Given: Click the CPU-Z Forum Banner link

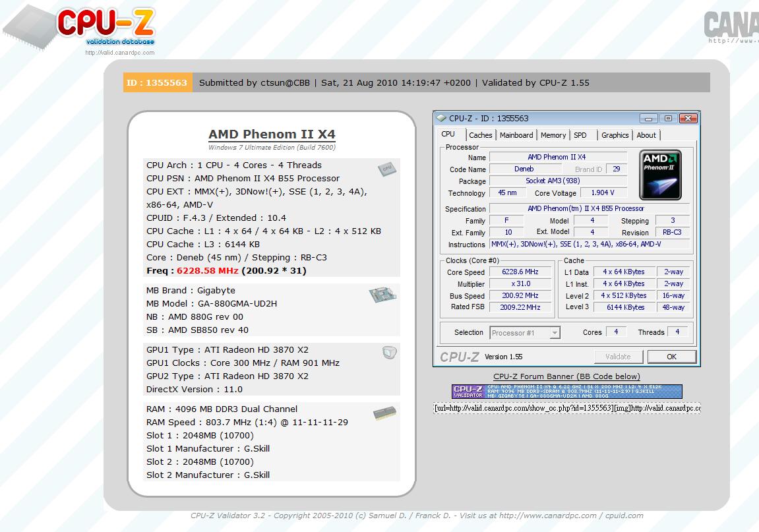Looking at the screenshot, I should [x=566, y=376].
